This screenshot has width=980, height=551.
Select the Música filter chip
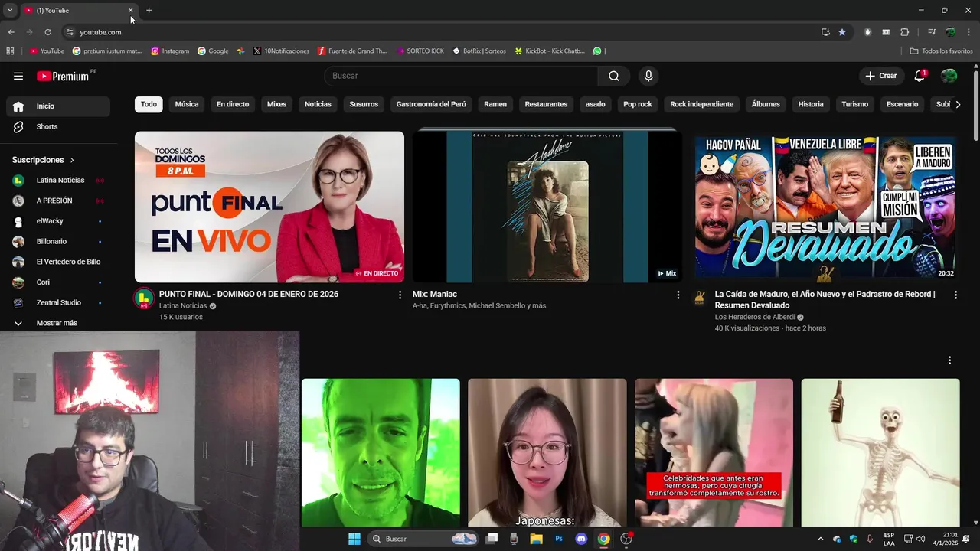(x=187, y=104)
